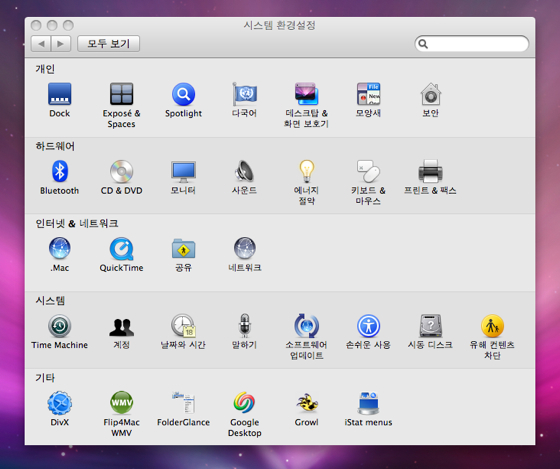Go forward with the right arrow button

[x=61, y=44]
